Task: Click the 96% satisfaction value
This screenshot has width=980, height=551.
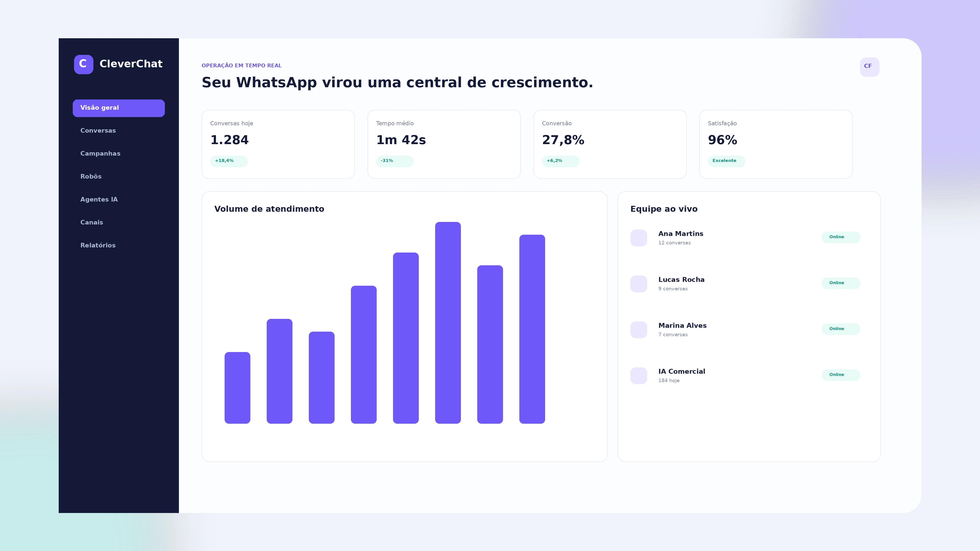Action: [722, 140]
